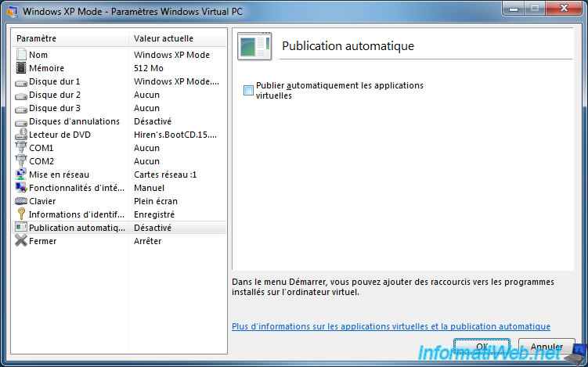Click the value '512 Mo'

coord(149,68)
